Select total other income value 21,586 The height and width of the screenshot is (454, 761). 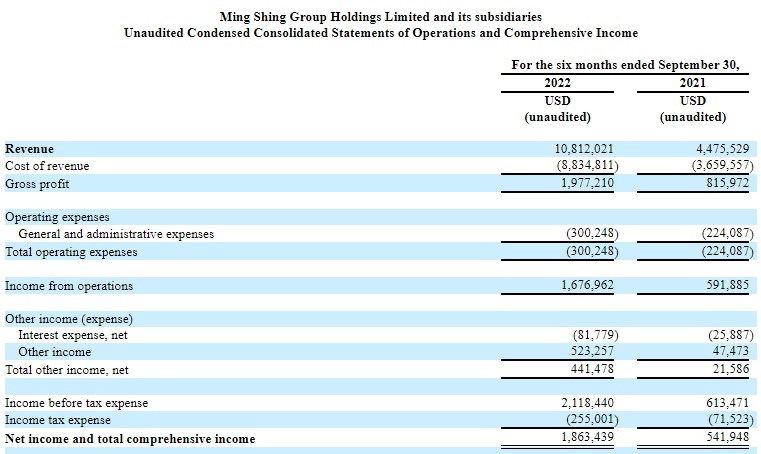tap(731, 369)
